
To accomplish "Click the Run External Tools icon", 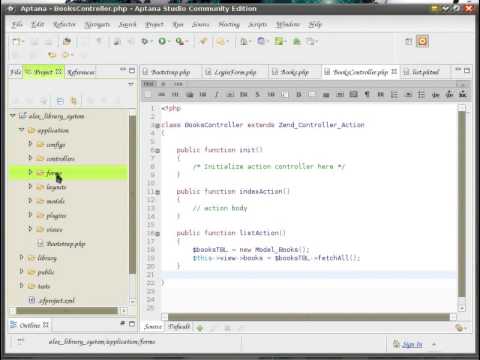I will [x=180, y=41].
